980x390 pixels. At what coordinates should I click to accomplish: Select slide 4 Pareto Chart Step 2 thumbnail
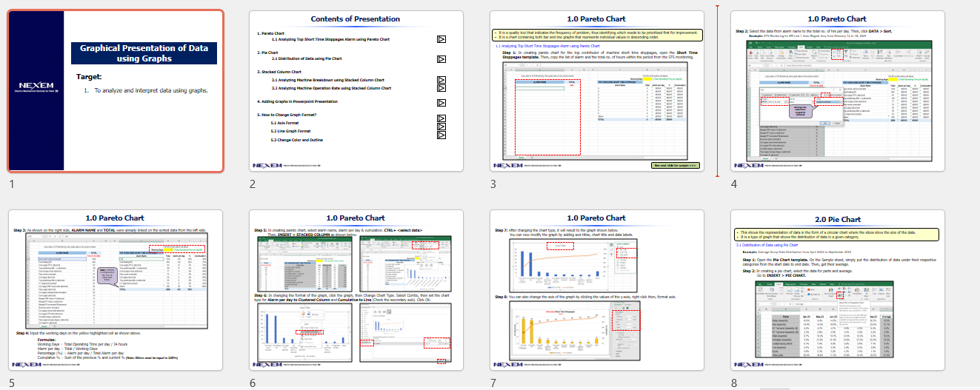click(x=838, y=92)
